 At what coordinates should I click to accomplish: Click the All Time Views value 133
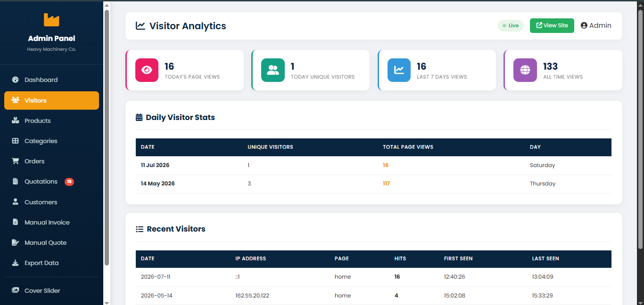550,66
